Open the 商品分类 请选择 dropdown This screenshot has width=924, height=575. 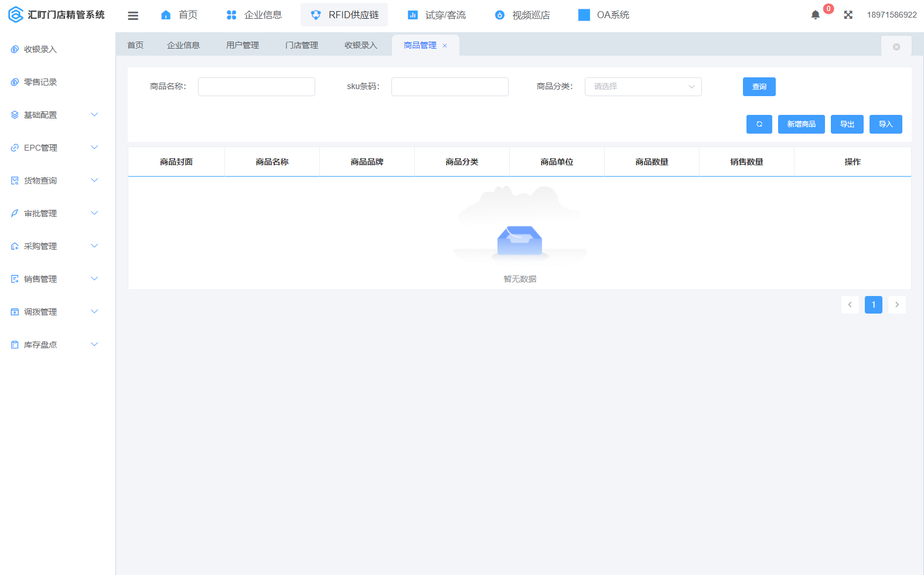click(x=643, y=87)
